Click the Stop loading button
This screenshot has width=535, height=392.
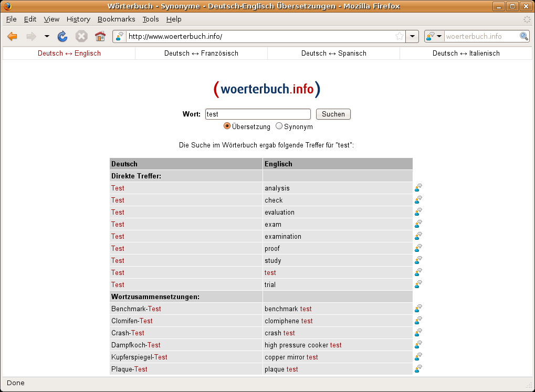click(x=81, y=36)
